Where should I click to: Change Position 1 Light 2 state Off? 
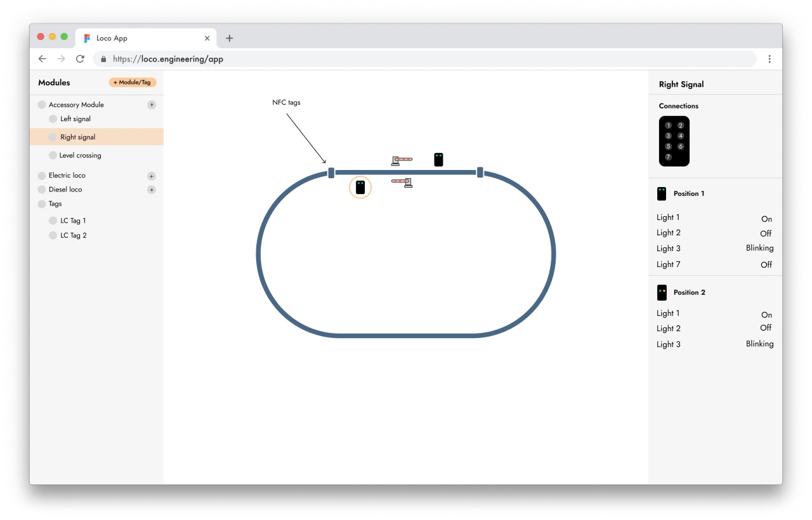766,233
